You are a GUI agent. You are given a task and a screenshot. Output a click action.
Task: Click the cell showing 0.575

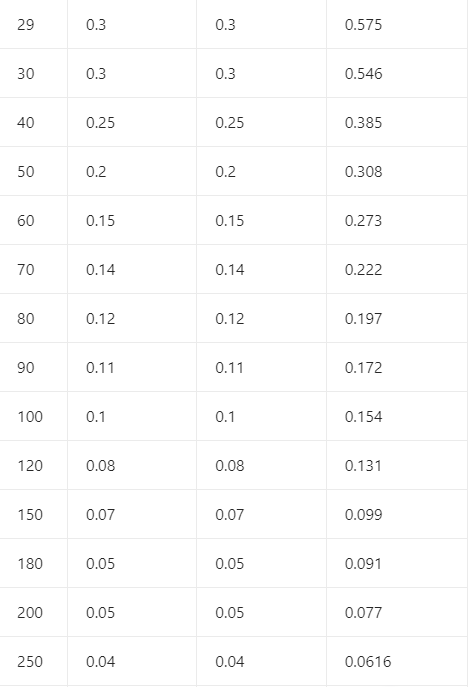[397, 25]
